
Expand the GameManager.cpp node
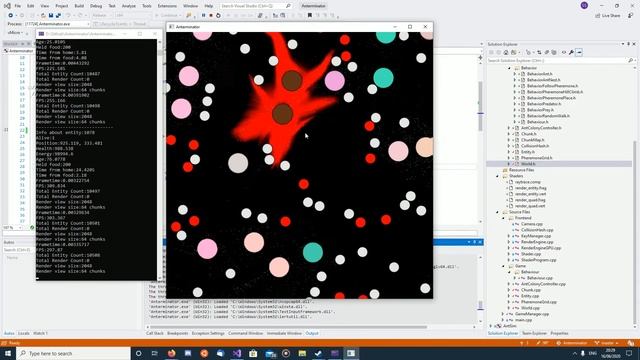(x=503, y=314)
